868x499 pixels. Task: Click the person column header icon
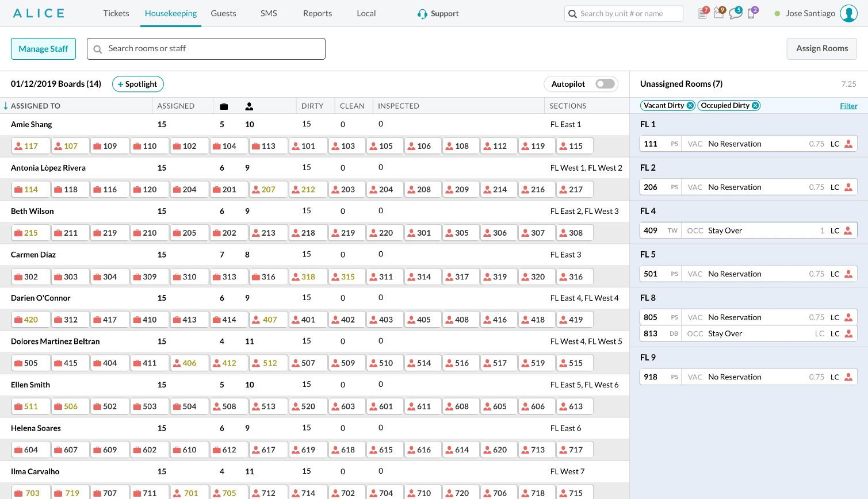click(249, 106)
